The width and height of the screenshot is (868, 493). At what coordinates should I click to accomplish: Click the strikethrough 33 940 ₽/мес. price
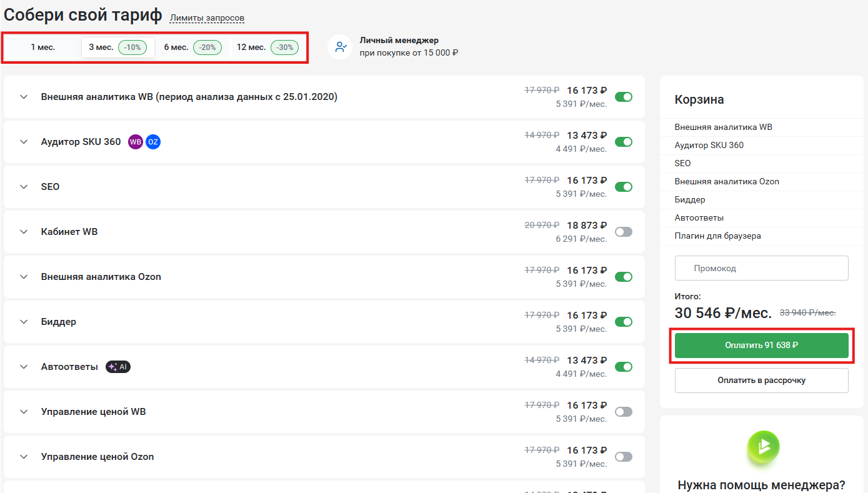click(x=808, y=312)
